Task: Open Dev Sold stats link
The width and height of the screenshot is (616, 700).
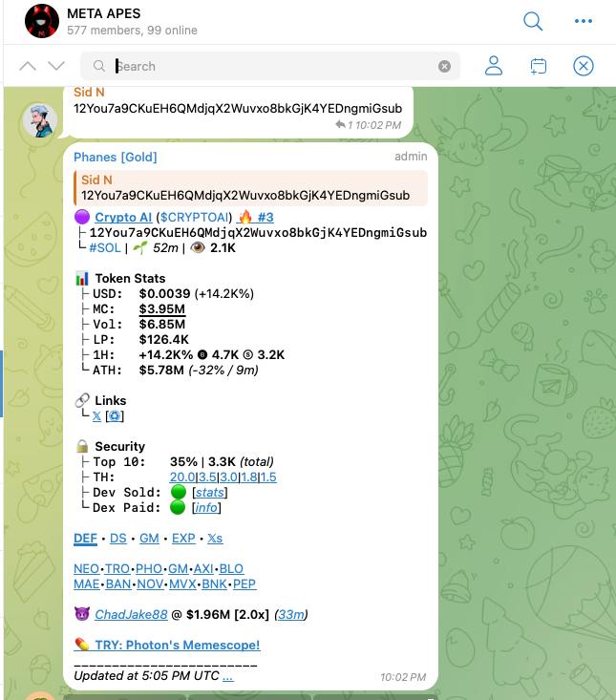Action: 210,493
